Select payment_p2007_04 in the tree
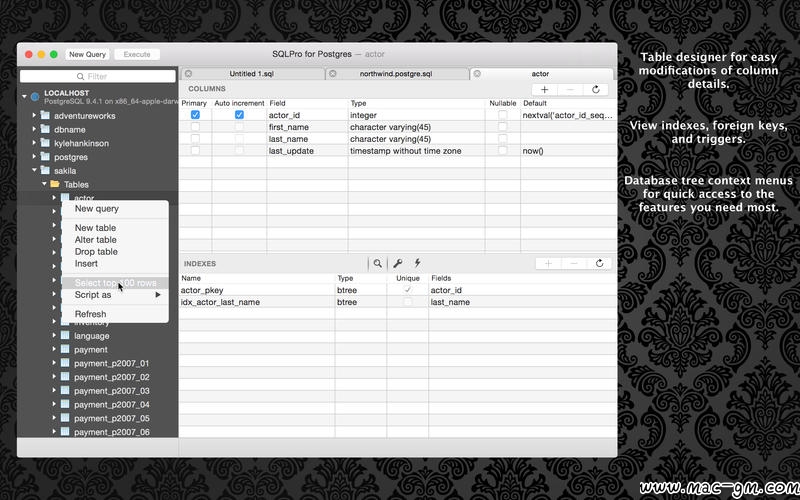 [x=112, y=405]
